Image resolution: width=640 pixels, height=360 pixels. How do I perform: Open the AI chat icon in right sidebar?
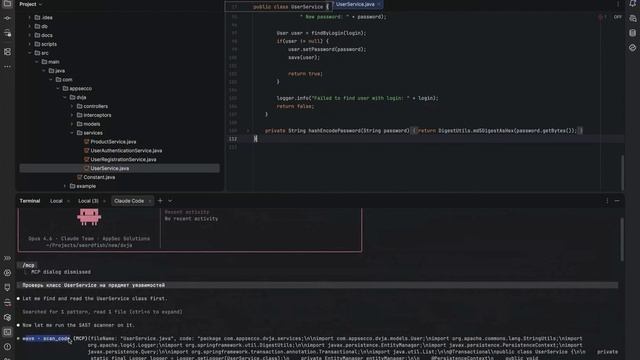[633, 18]
